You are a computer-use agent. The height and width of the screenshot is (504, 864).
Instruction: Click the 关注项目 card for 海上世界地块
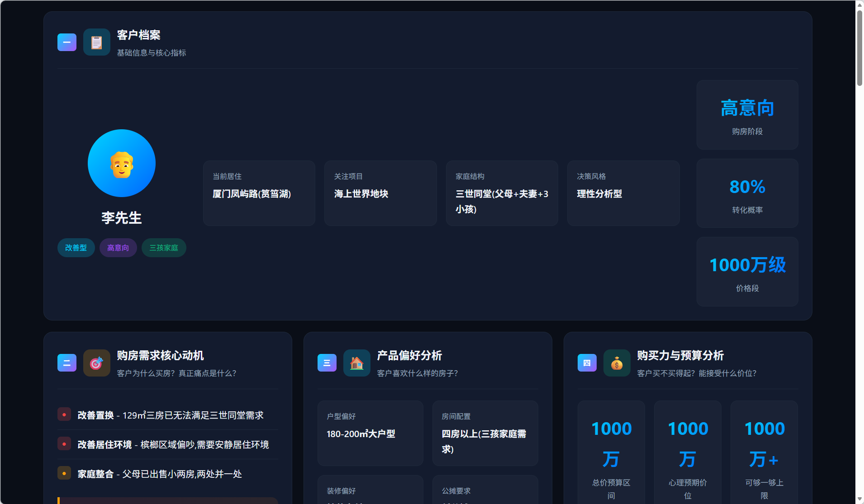(x=380, y=193)
